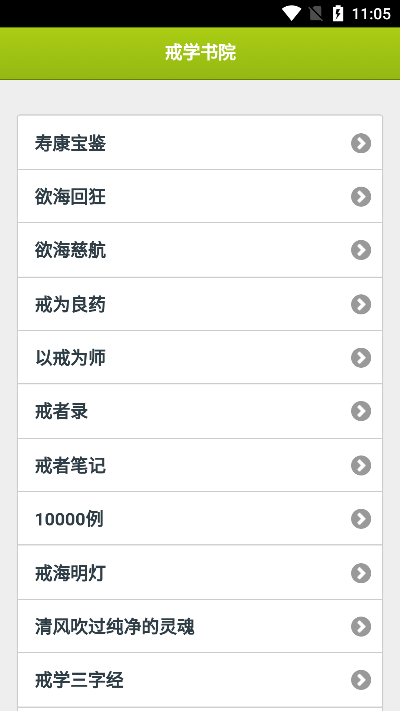Select the 10000例 entry label
The width and height of the screenshot is (400, 711).
[x=69, y=519]
